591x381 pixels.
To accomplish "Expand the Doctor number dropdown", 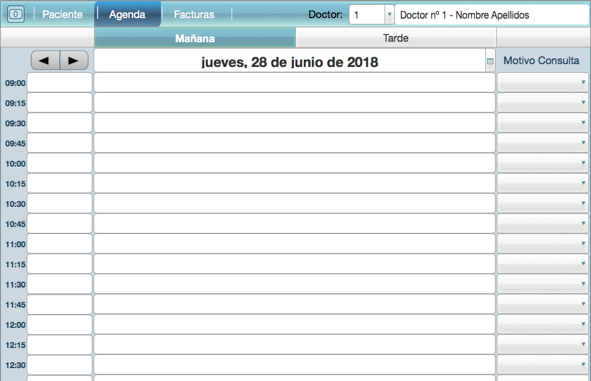I will click(x=389, y=15).
